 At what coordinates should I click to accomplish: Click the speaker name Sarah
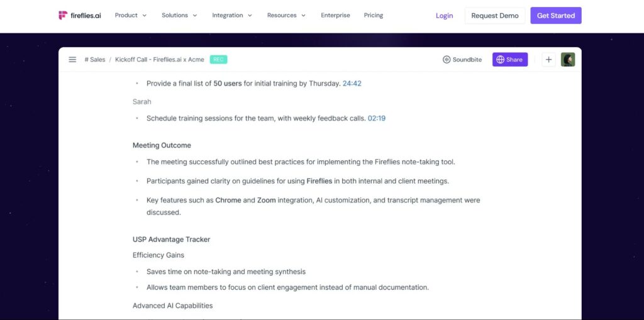(x=142, y=101)
